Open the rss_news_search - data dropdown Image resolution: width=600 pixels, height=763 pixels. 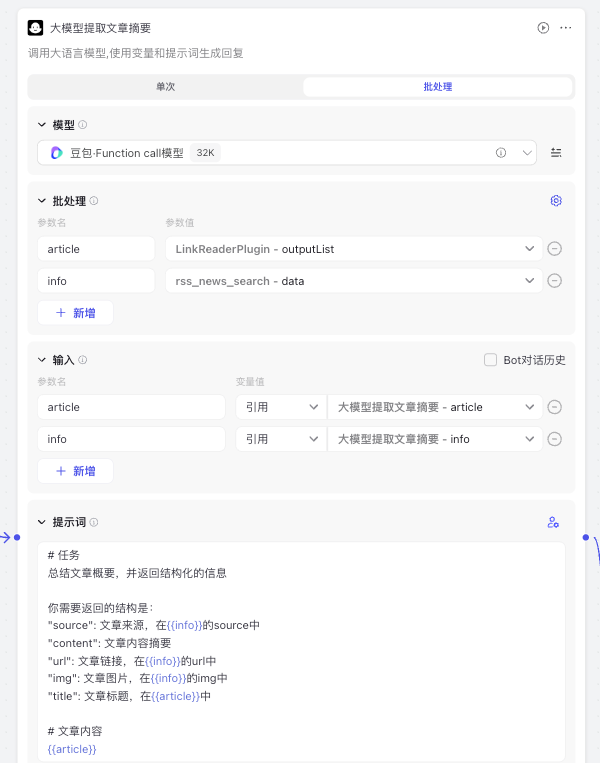pos(354,281)
